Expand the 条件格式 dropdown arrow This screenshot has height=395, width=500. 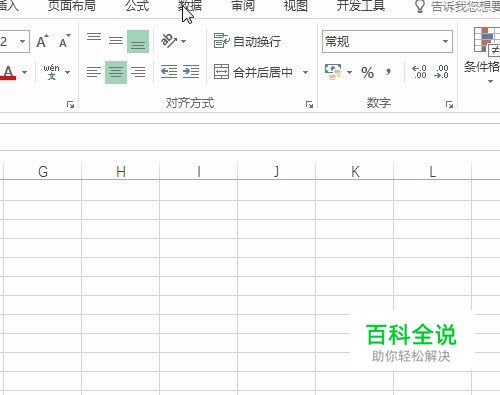[x=490, y=81]
